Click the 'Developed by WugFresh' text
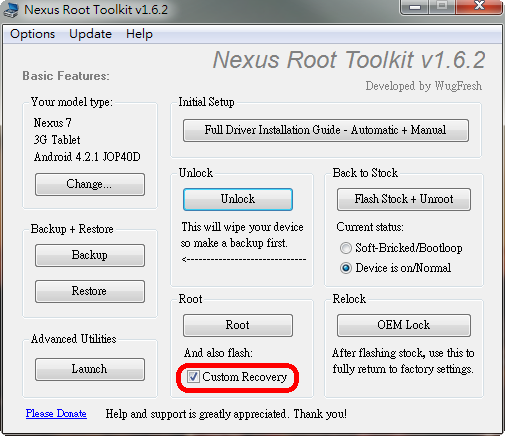Viewport: 505px width, 436px height. click(424, 86)
